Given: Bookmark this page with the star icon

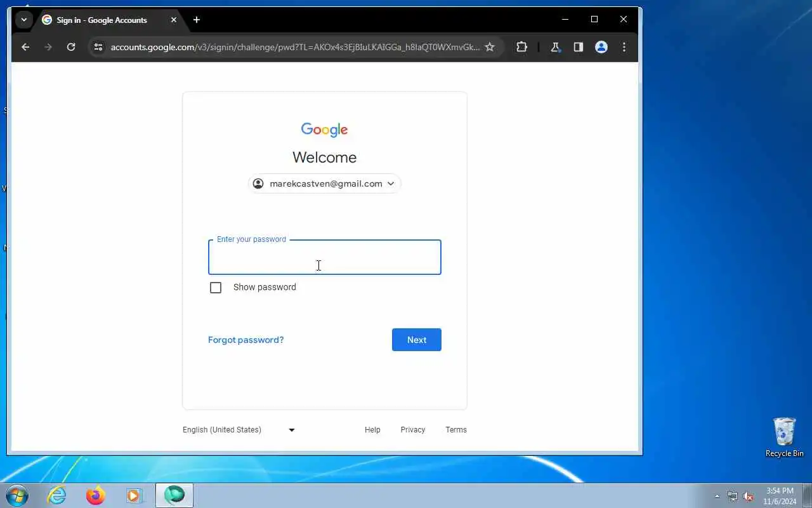Looking at the screenshot, I should click(x=490, y=47).
